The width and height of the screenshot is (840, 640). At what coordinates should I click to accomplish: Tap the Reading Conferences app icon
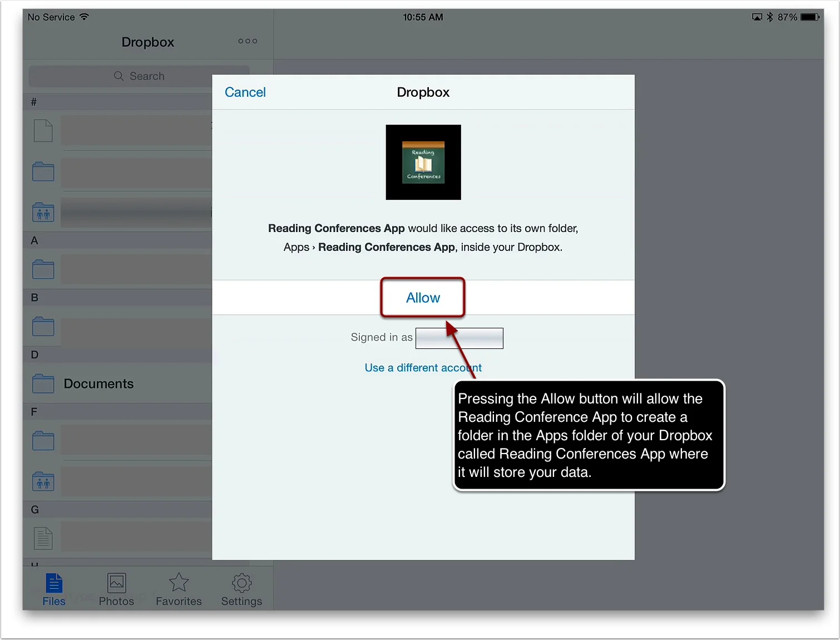(423, 162)
